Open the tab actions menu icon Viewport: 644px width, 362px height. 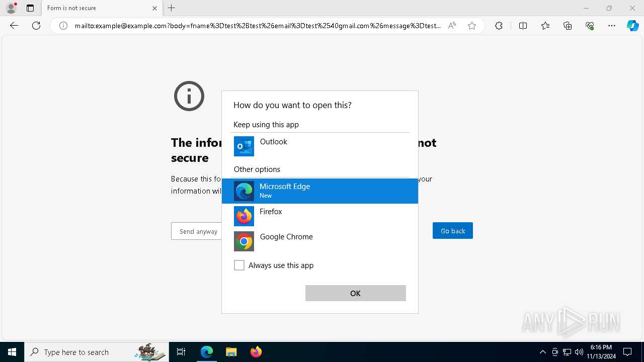(x=30, y=8)
